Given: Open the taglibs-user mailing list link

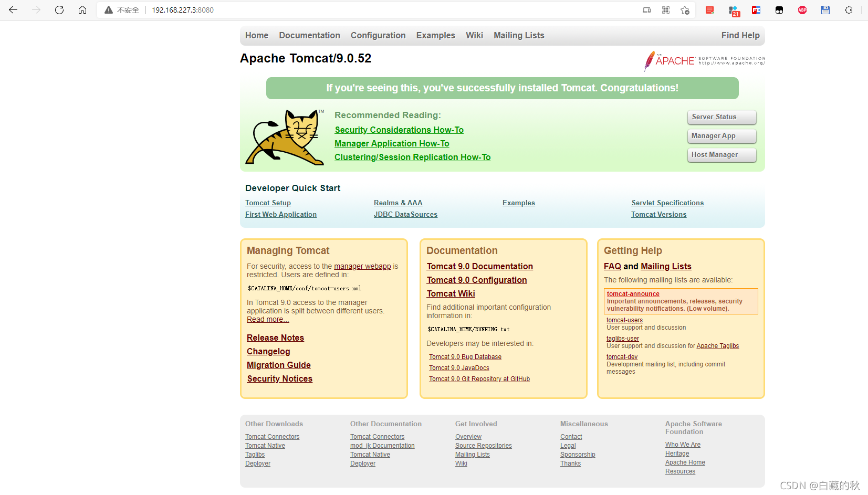Looking at the screenshot, I should point(623,339).
